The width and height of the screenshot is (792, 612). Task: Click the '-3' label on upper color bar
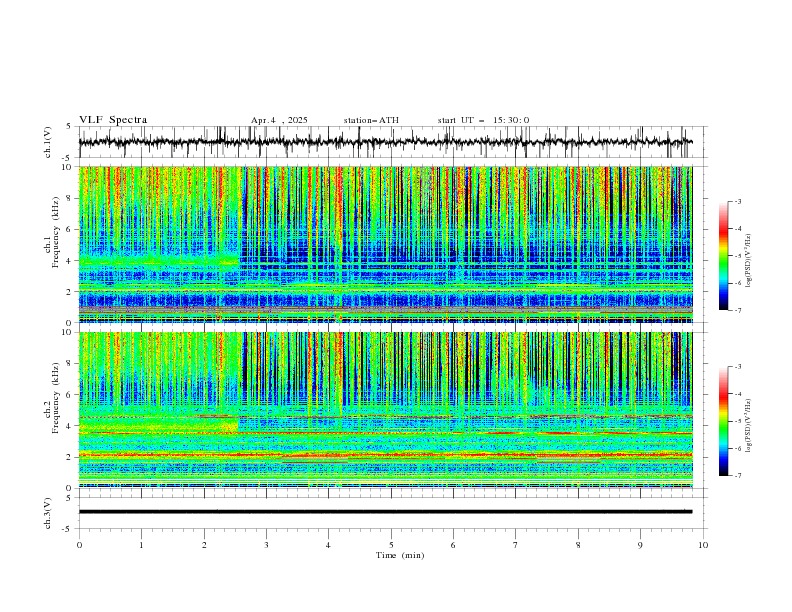[x=738, y=201]
